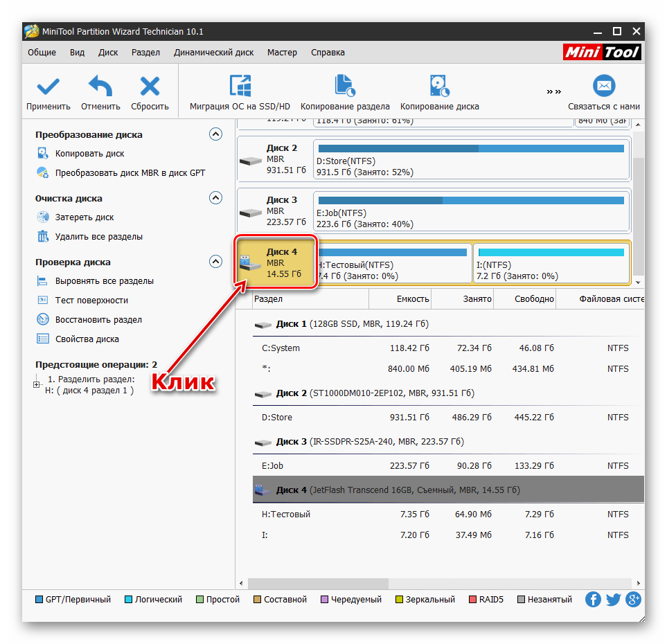Open the Dynamic Disk menu
Screen dimensions: 667x644
[x=213, y=53]
